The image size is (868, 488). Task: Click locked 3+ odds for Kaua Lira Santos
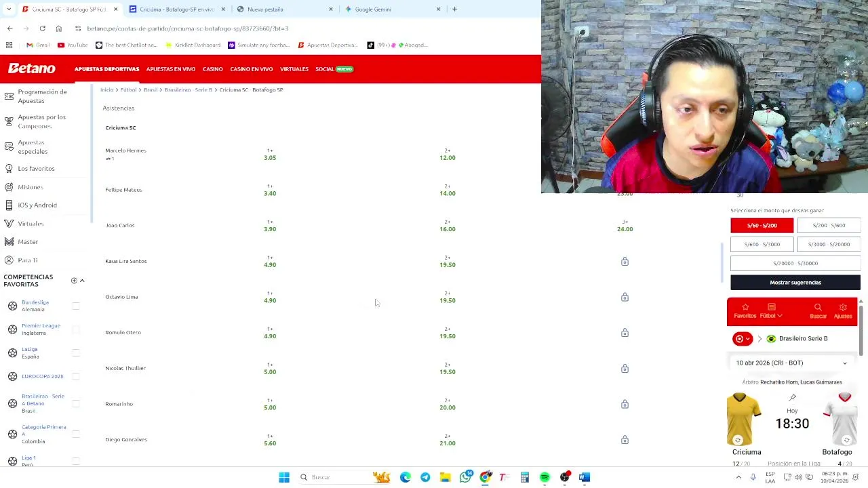[x=625, y=261]
